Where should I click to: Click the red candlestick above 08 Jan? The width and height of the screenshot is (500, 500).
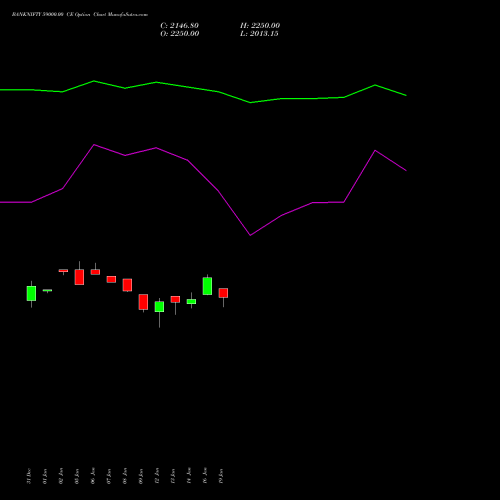[127, 285]
